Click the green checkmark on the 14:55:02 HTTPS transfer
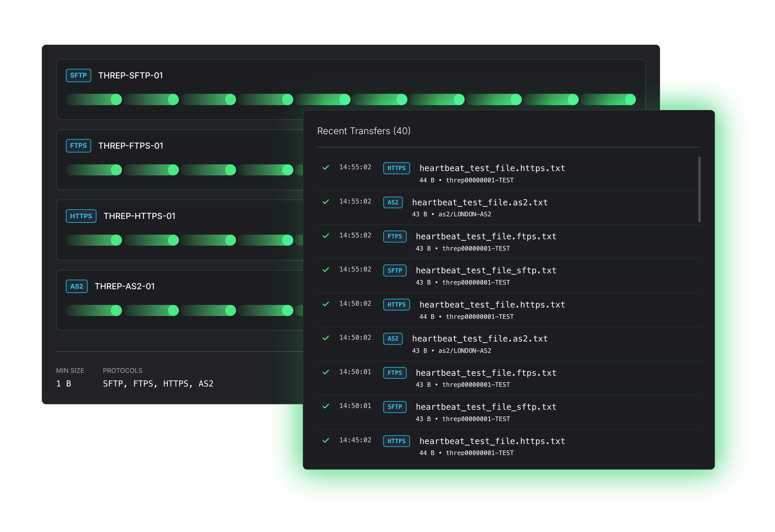The width and height of the screenshot is (775, 532). [326, 168]
